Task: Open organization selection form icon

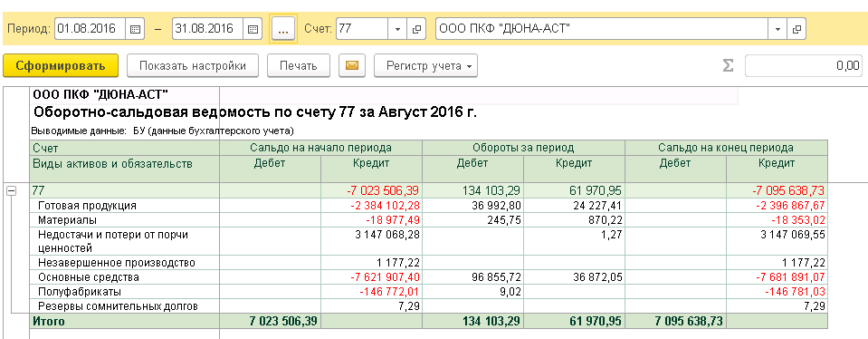Action: 797,29
